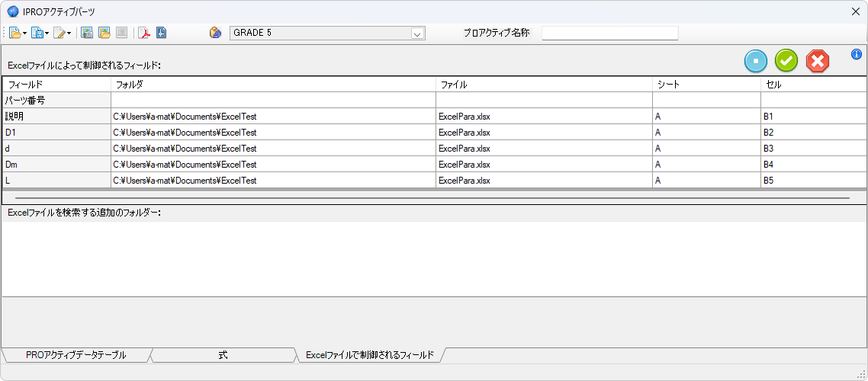Click the empty folder cell in パーツ番号 row
Screen dimensions: 868x381
[274, 100]
